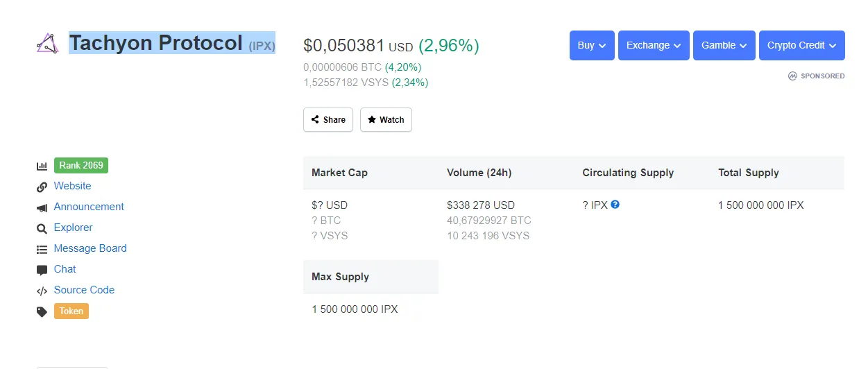Click the Market Cap column header

(339, 173)
